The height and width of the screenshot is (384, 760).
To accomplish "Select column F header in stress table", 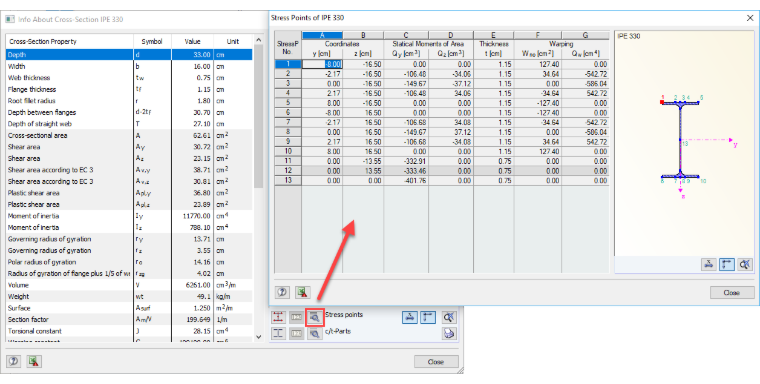I will tap(538, 35).
